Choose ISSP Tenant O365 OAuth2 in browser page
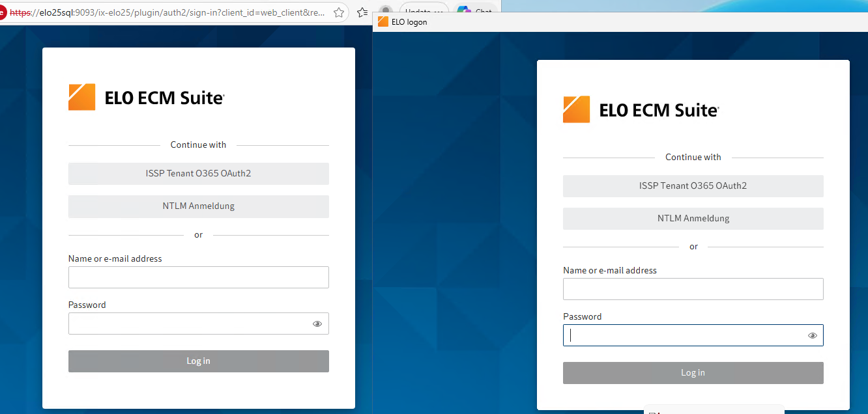868x414 pixels. [x=198, y=174]
